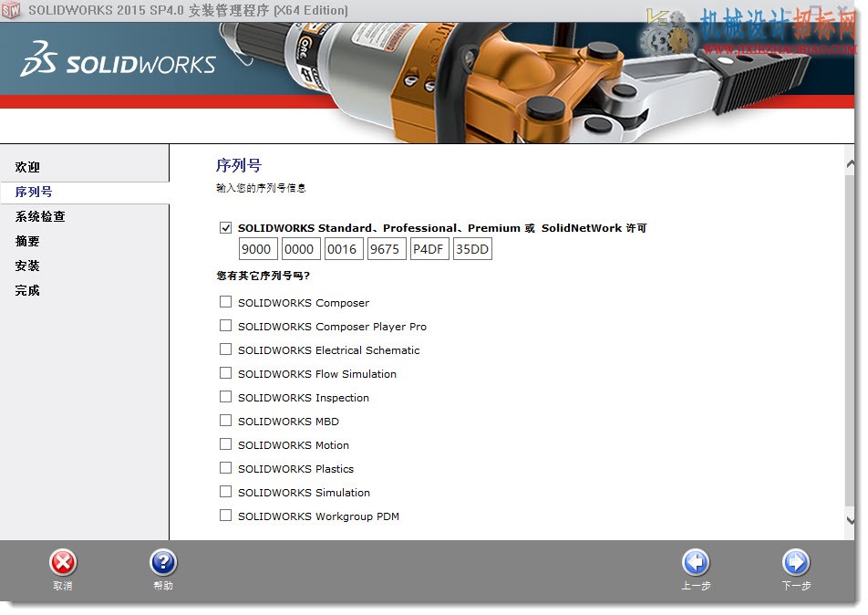Check the SOLIDWORKS Inspection option
Image resolution: width=868 pixels, height=615 pixels.
(225, 397)
